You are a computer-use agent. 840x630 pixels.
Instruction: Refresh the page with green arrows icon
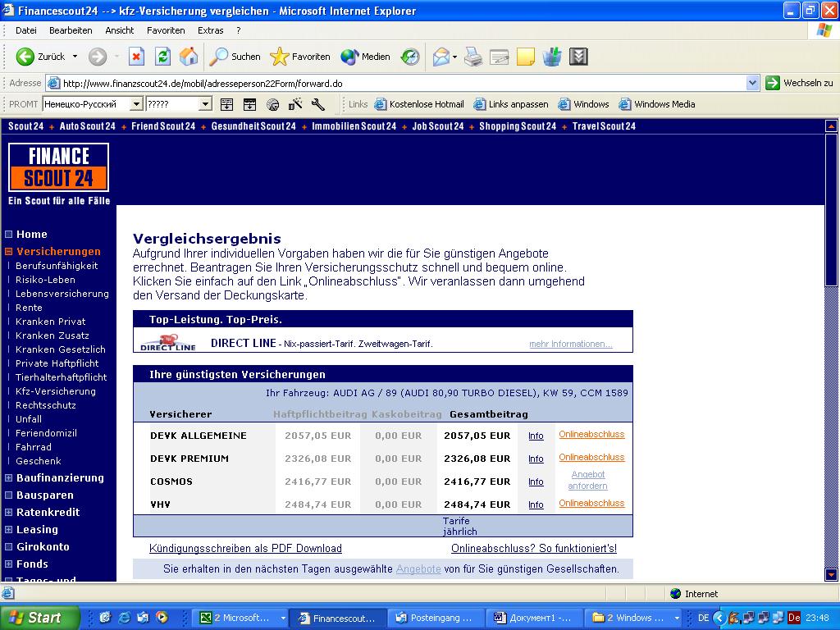[x=163, y=57]
